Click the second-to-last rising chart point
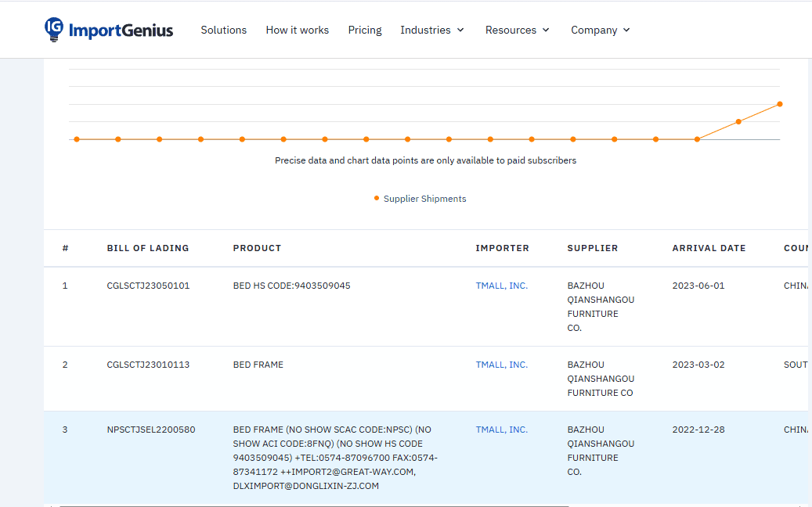This screenshot has height=507, width=812. 738,121
